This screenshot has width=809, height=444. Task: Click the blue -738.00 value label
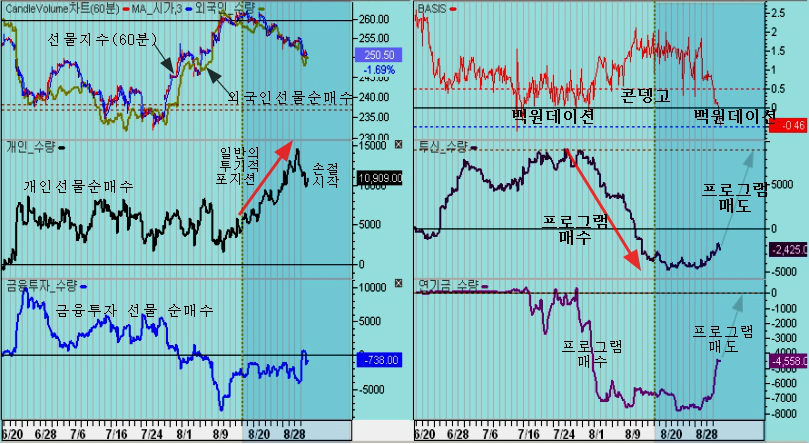tap(380, 360)
